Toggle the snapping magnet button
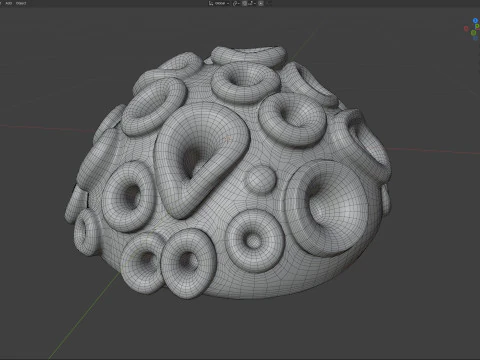This screenshot has height=360, width=480. click(x=244, y=3)
